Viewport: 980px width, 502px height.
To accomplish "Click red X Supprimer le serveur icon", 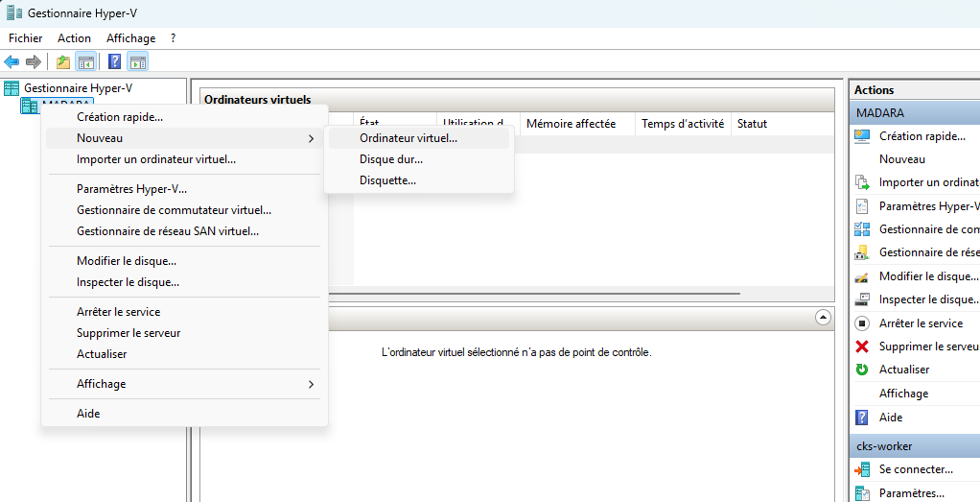I will (x=862, y=347).
